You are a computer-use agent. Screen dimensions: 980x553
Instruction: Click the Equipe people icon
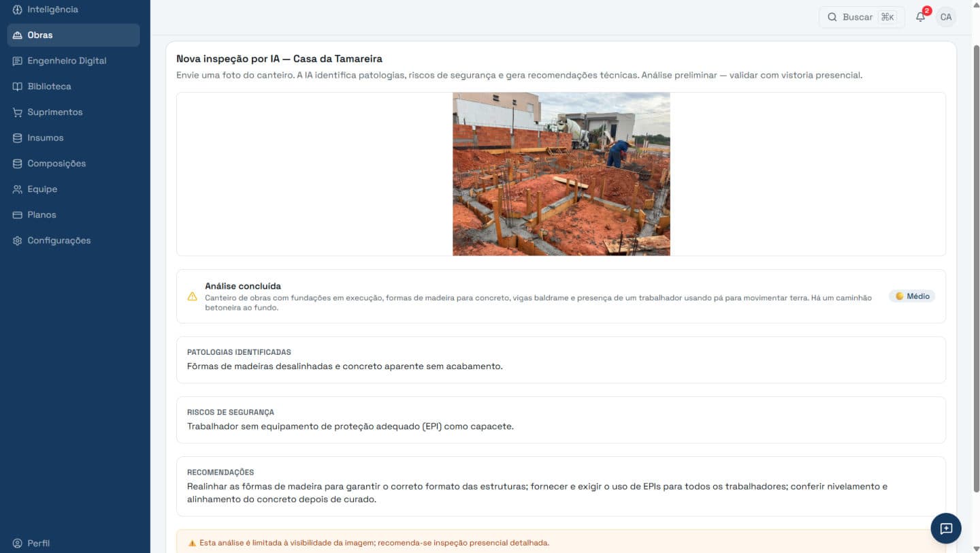(x=18, y=189)
